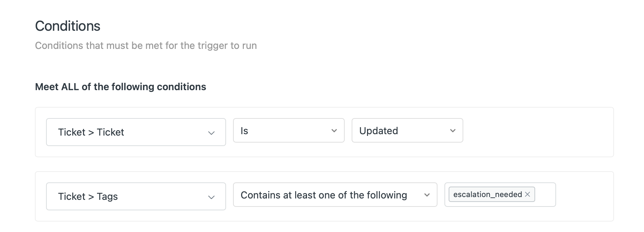The image size is (644, 232).
Task: Click the Meet ALL of the following conditions label
Action: pyautogui.click(x=120, y=87)
